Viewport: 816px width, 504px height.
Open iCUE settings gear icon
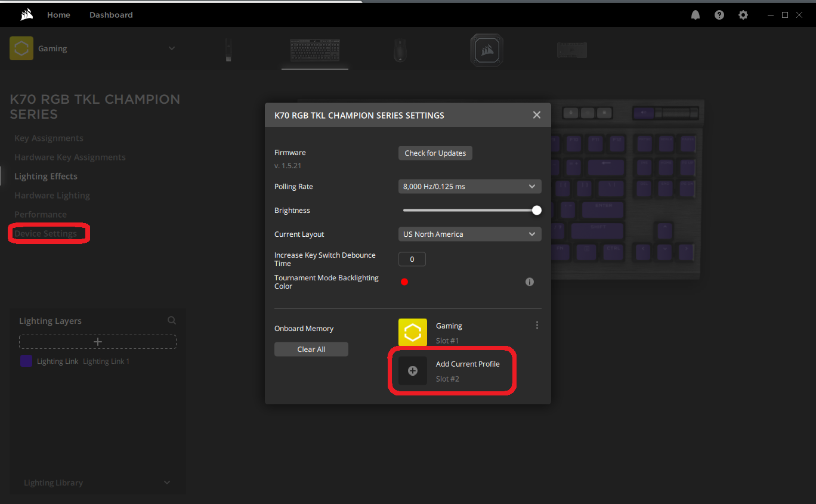click(x=743, y=15)
